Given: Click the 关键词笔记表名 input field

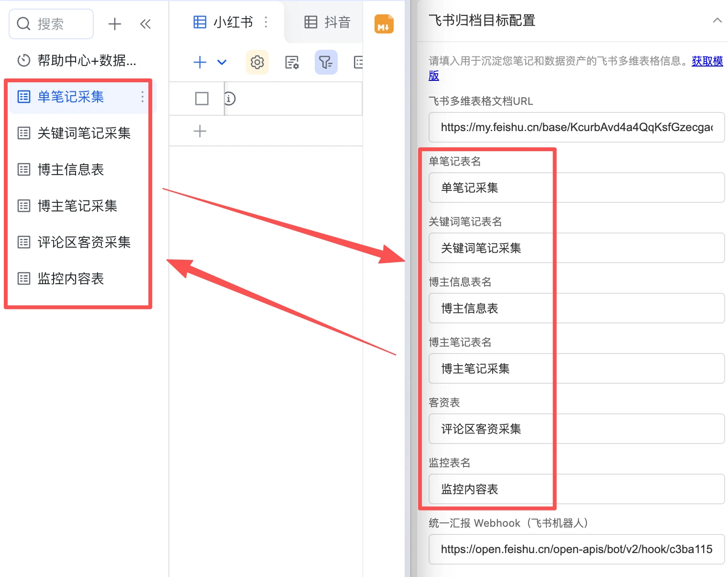Looking at the screenshot, I should 577,248.
